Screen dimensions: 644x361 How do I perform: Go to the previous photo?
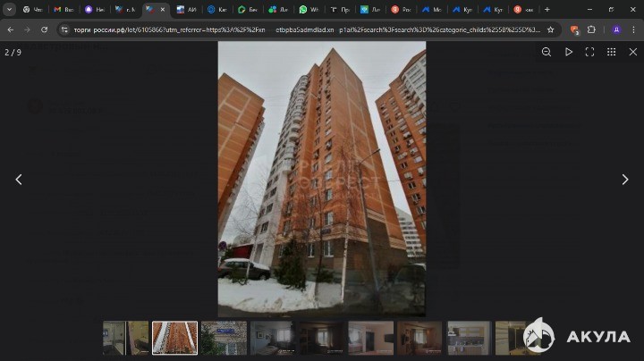18,180
